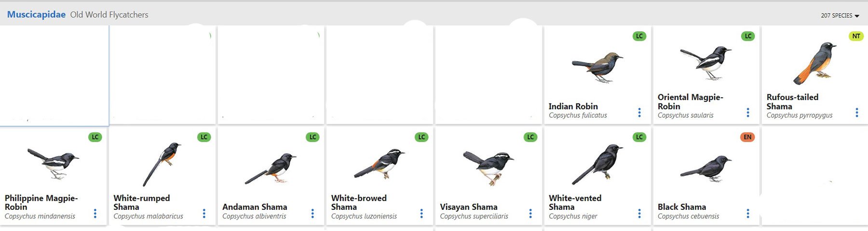Open the Visayan Shama three-dot menu
Image resolution: width=868 pixels, height=231 pixels.
(x=530, y=214)
